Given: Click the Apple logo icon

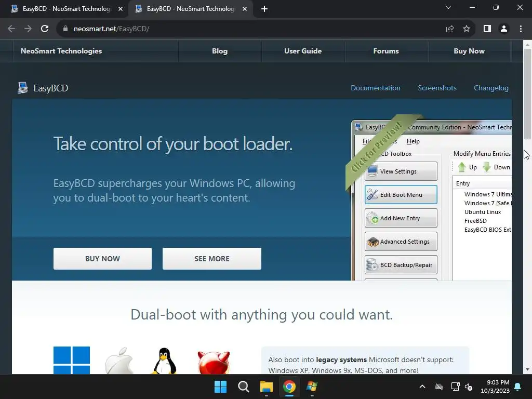Looking at the screenshot, I should (119, 361).
